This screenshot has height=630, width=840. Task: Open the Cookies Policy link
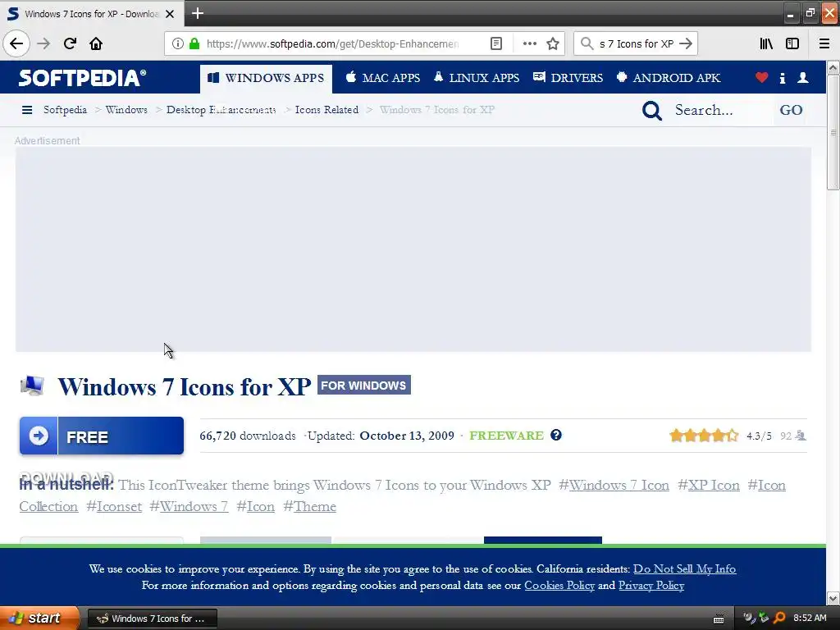[559, 586]
